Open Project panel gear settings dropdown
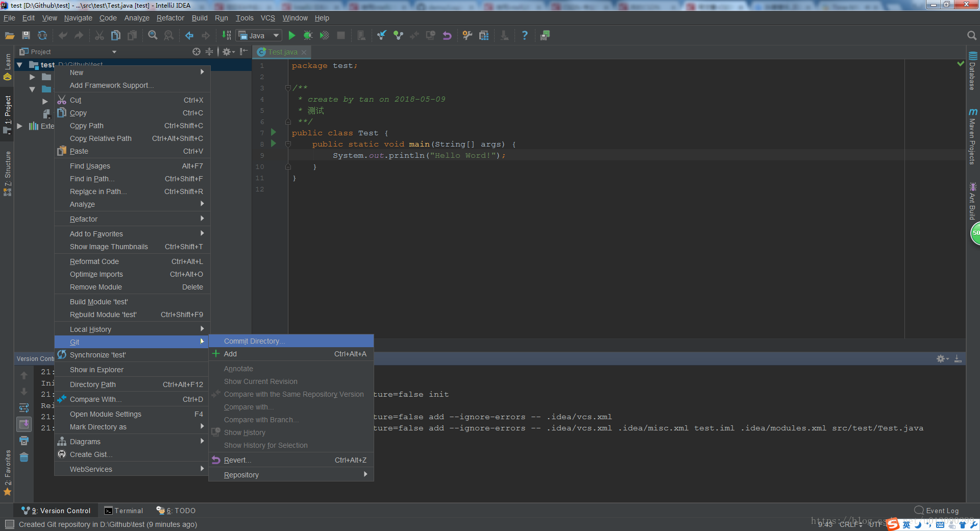Image resolution: width=980 pixels, height=531 pixels. (x=228, y=52)
